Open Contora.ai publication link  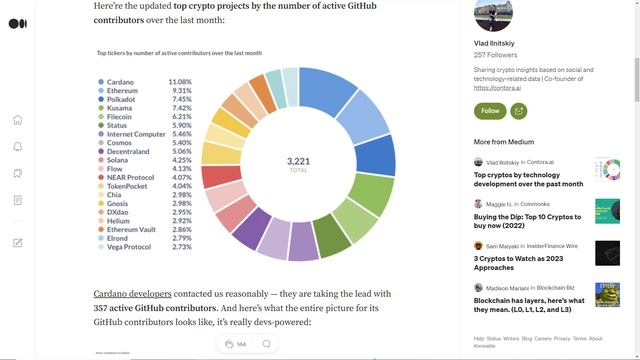540,162
